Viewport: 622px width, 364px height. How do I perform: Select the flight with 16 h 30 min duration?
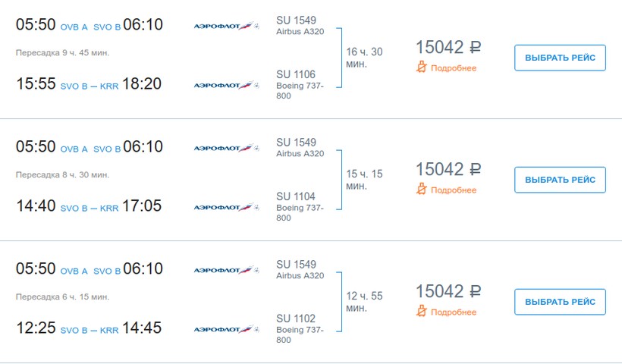point(560,58)
